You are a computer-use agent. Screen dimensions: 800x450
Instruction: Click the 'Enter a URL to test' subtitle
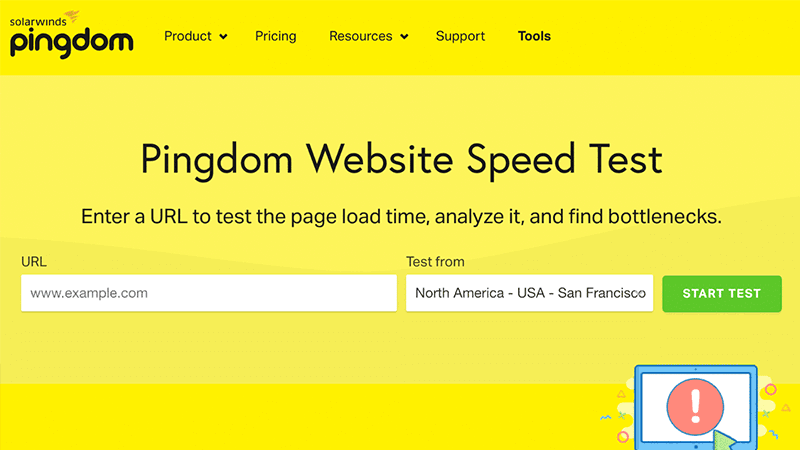(x=401, y=217)
